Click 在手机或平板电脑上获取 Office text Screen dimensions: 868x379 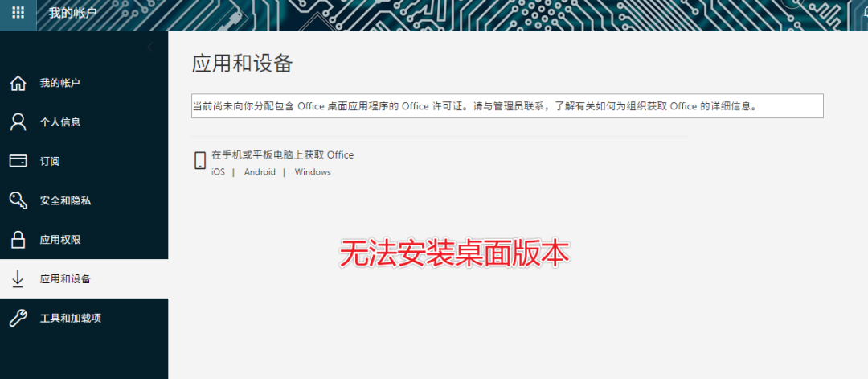[282, 155]
